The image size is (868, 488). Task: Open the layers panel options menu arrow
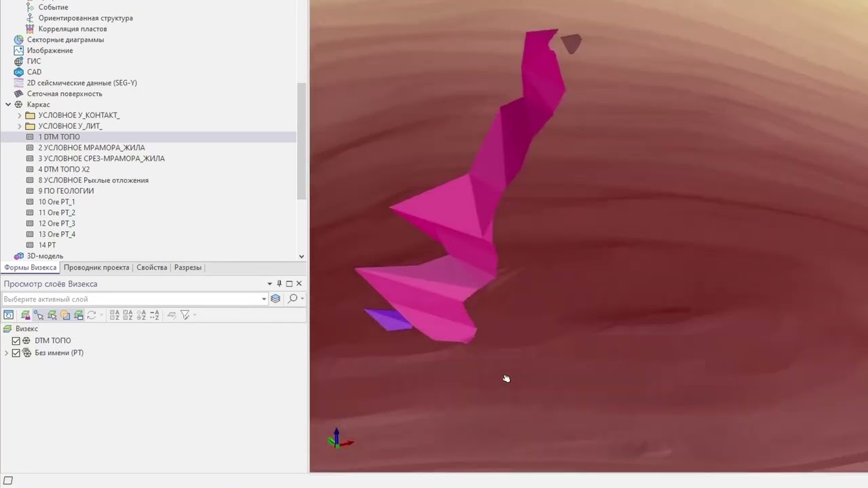tap(269, 284)
